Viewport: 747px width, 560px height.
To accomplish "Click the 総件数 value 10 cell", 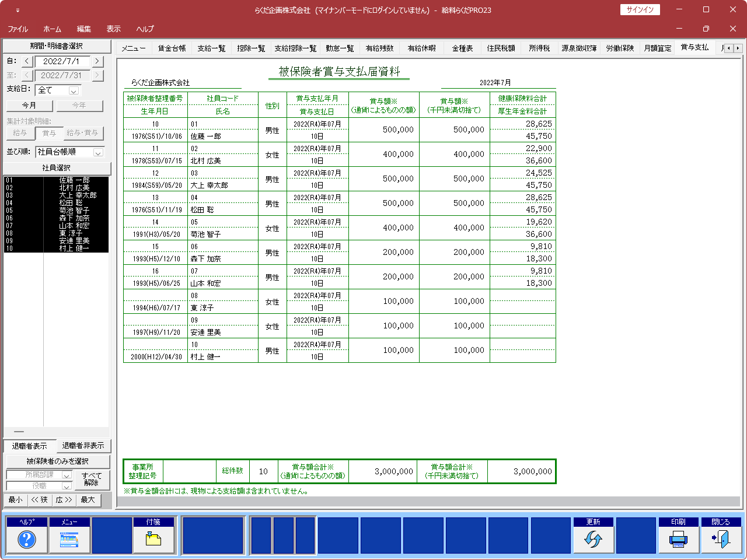I will [x=263, y=471].
